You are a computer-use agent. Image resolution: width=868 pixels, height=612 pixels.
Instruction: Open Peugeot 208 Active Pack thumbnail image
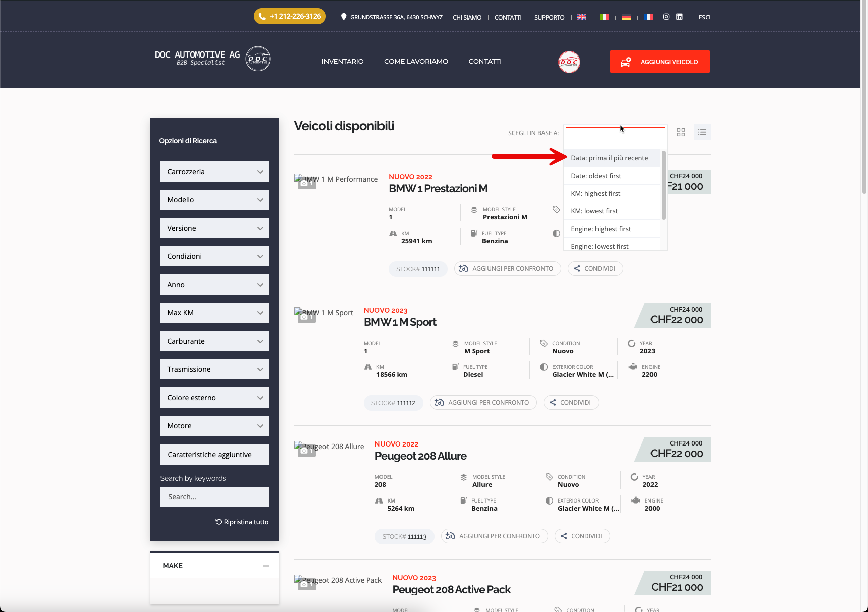pos(338,581)
